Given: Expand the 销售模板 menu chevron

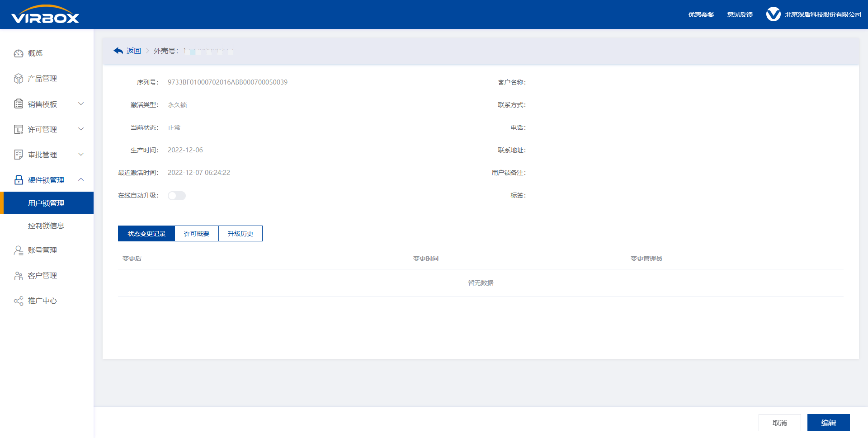Looking at the screenshot, I should (x=81, y=104).
